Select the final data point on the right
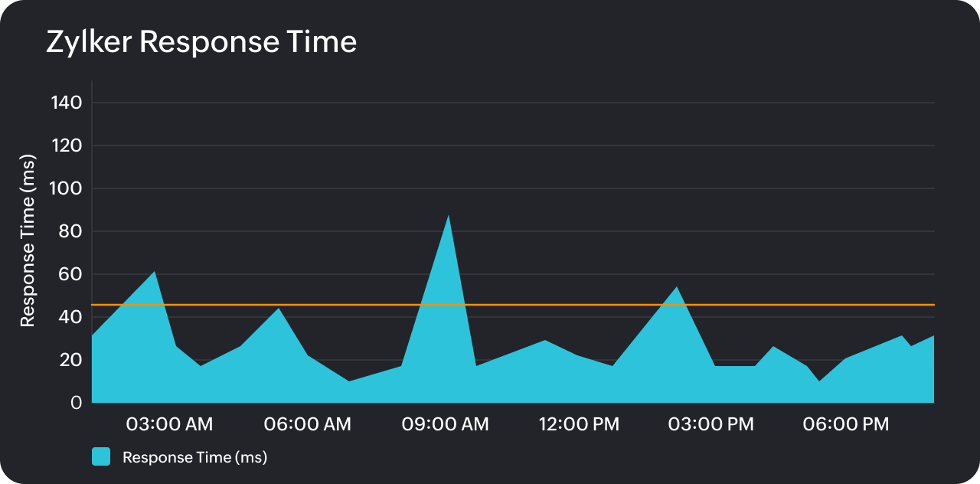This screenshot has height=484, width=980. coord(932,335)
